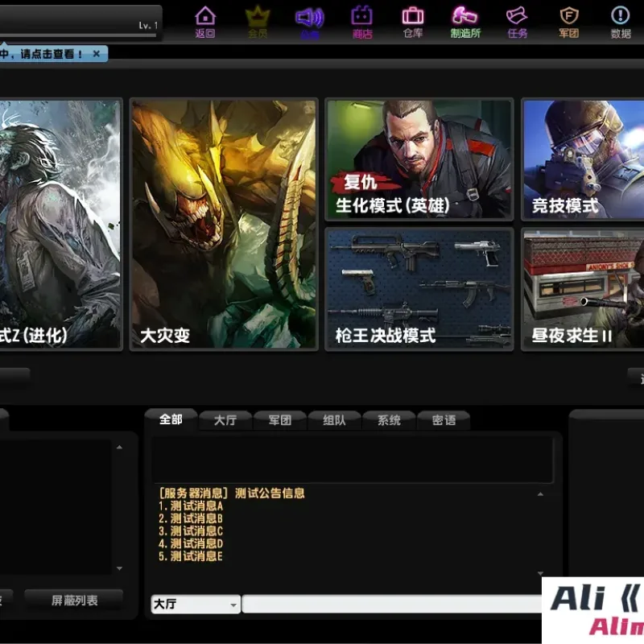This screenshot has height=644, width=644.
Task: Switch to the 军团 chat tab
Action: click(279, 420)
